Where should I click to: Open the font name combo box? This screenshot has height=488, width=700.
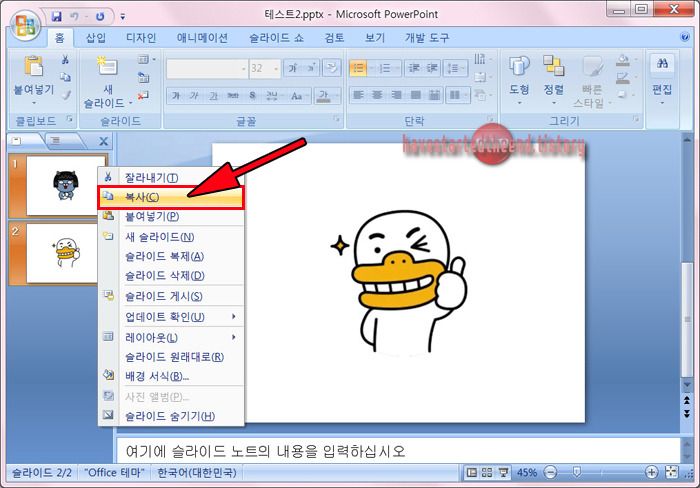pyautogui.click(x=207, y=69)
